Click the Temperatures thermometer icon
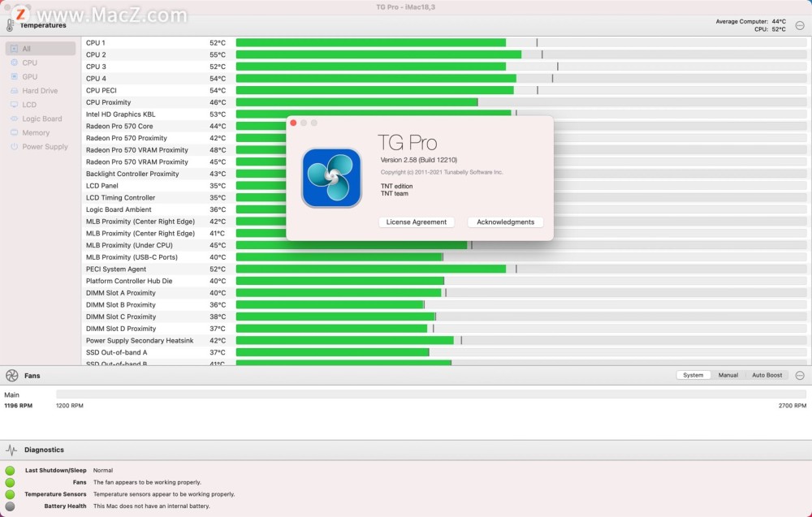The height and width of the screenshot is (517, 812). click(x=10, y=25)
